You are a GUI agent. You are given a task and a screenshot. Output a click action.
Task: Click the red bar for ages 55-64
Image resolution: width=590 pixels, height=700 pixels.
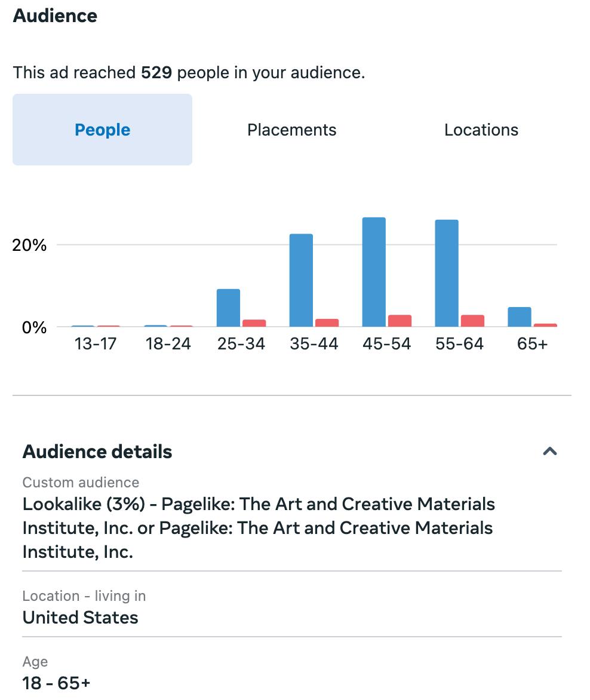472,321
